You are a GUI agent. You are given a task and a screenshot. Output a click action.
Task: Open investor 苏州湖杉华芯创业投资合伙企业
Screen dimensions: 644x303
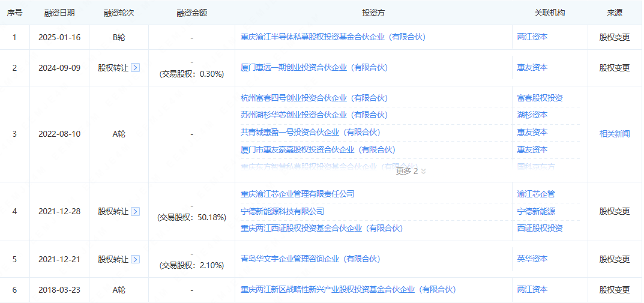pyautogui.click(x=314, y=115)
